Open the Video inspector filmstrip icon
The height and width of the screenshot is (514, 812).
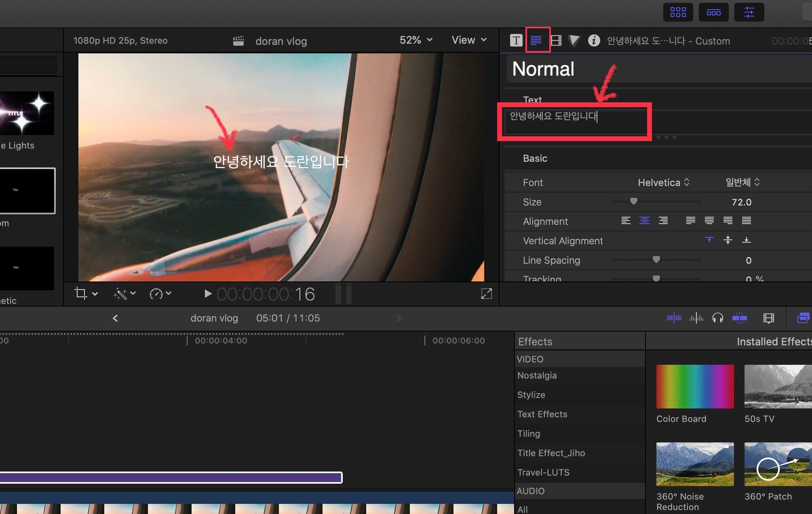point(556,40)
